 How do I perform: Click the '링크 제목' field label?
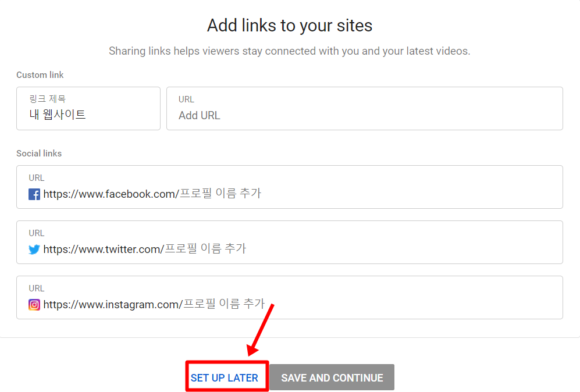click(47, 99)
